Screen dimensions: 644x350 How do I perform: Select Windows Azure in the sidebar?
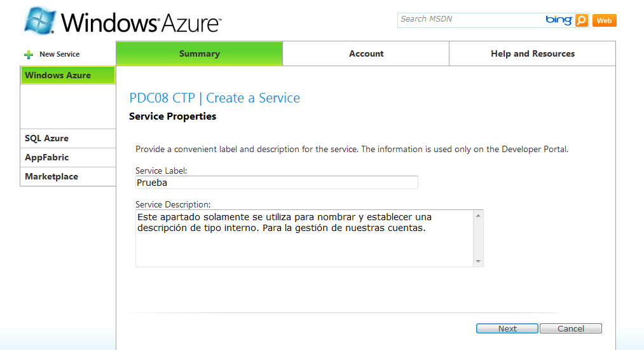(x=68, y=75)
